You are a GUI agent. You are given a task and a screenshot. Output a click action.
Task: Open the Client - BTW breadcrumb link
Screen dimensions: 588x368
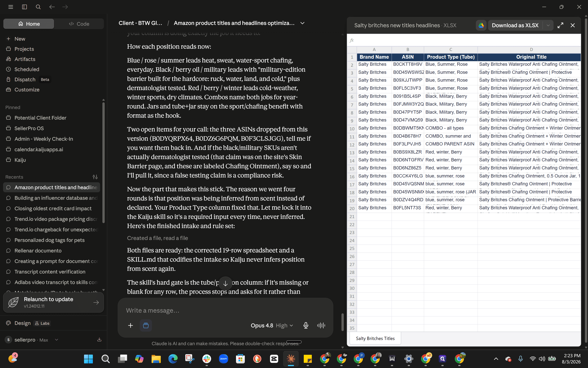140,23
